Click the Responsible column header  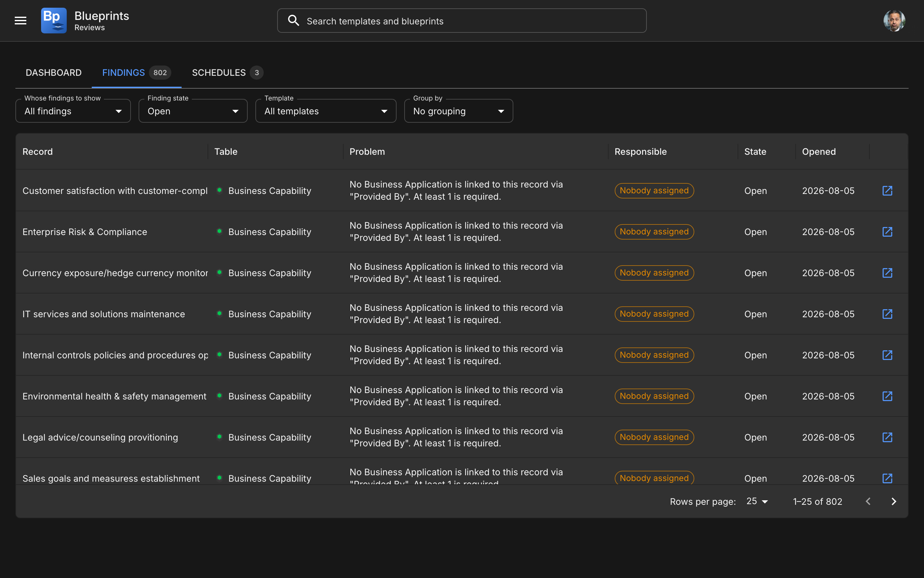[x=640, y=151]
